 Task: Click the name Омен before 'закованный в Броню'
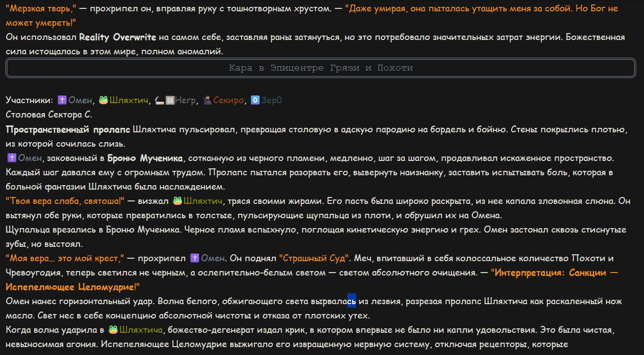29,158
